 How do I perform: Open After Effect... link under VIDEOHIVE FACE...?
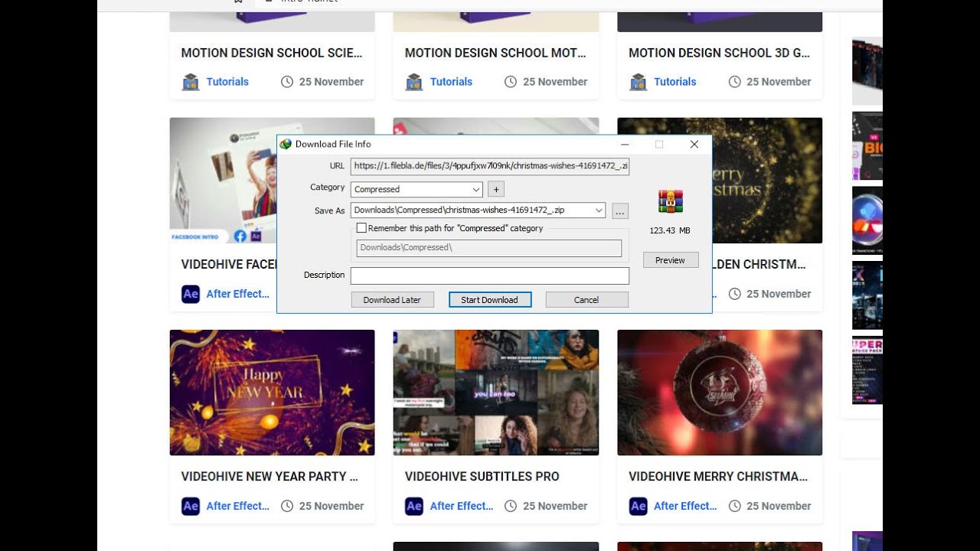tap(237, 294)
